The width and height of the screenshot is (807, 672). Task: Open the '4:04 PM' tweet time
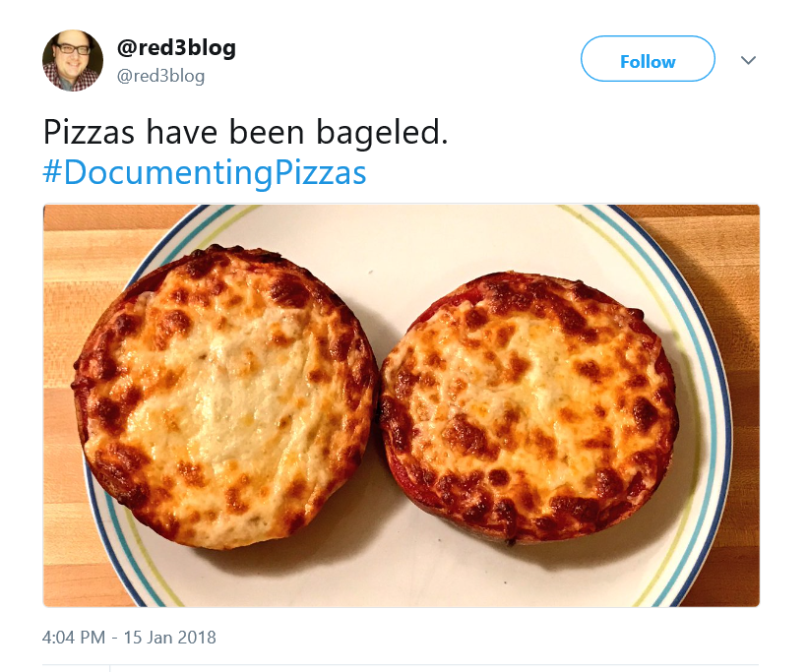(x=74, y=638)
